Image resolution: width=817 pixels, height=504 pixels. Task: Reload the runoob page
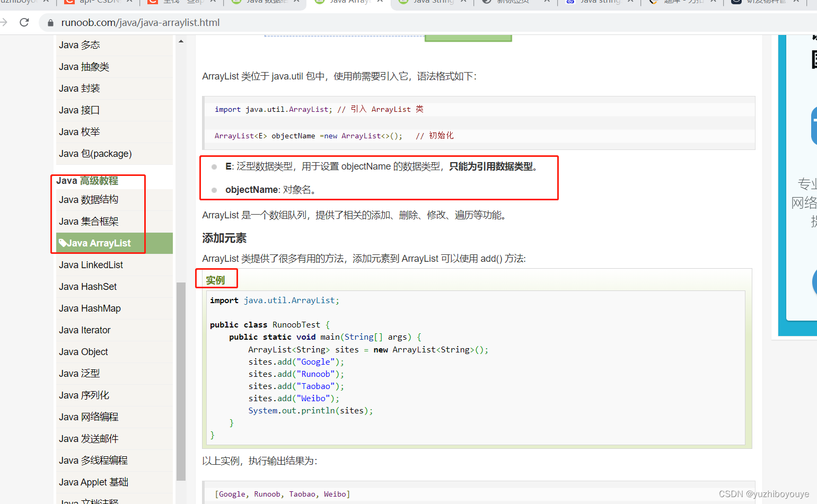[24, 22]
